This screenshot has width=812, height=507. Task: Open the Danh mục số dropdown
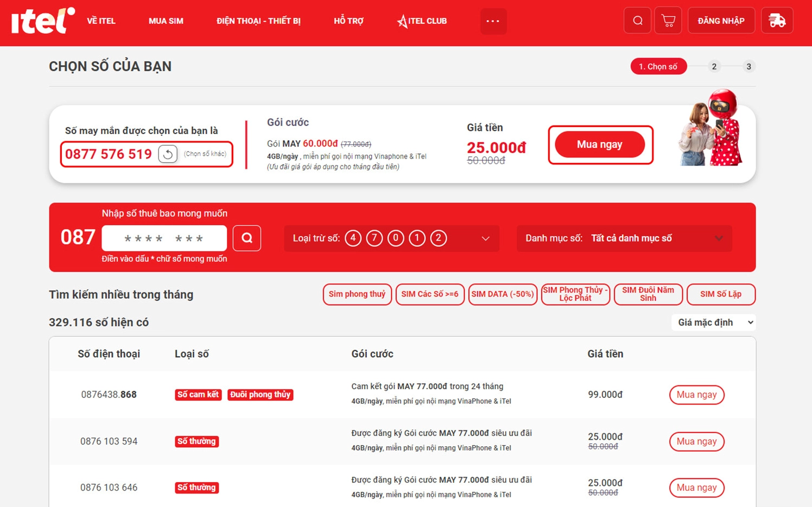(624, 238)
